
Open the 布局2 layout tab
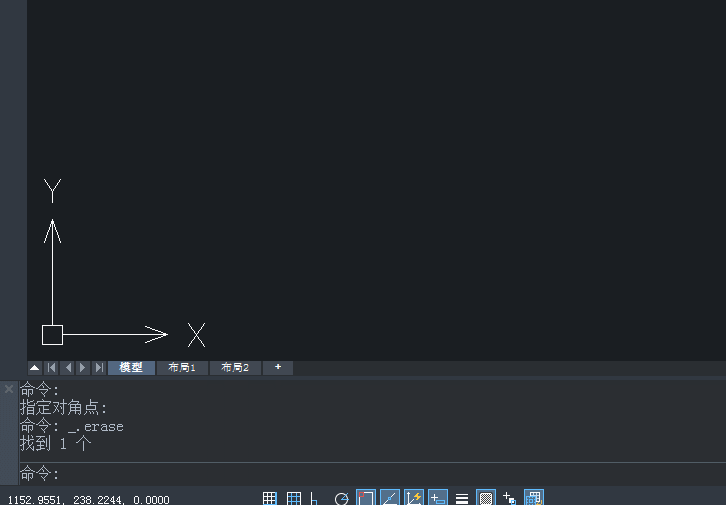[235, 368]
